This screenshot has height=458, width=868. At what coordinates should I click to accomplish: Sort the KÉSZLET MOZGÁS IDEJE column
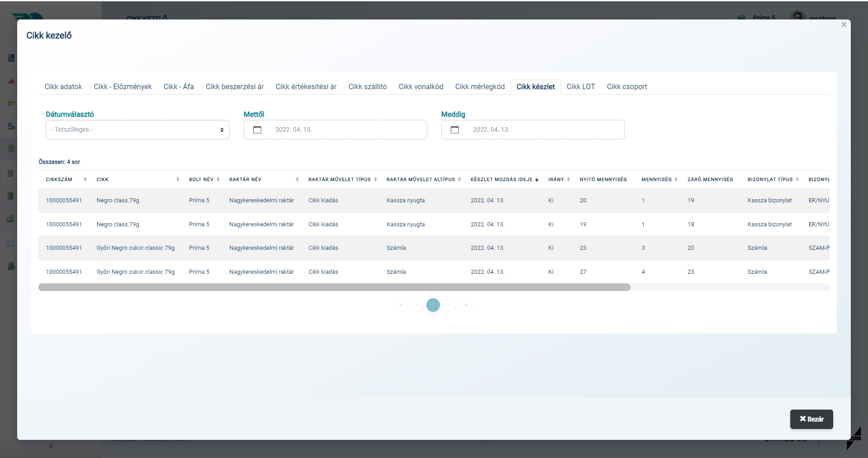[537, 179]
